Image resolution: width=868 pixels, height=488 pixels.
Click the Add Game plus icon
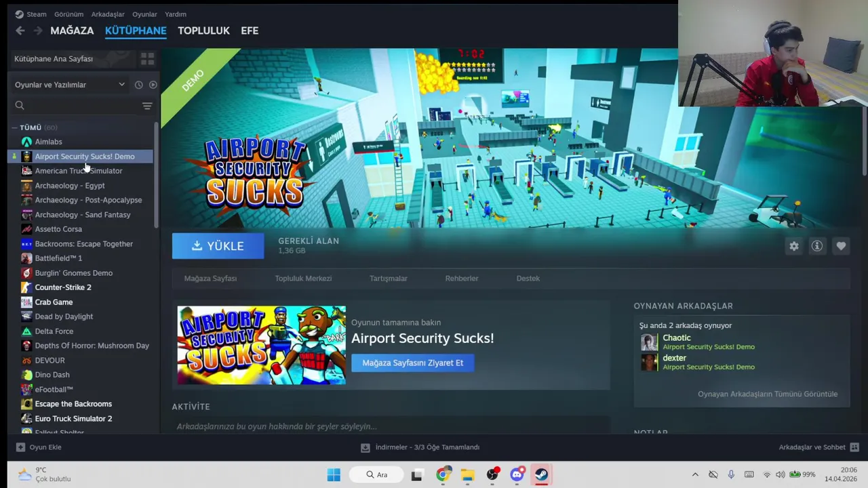pyautogui.click(x=20, y=447)
